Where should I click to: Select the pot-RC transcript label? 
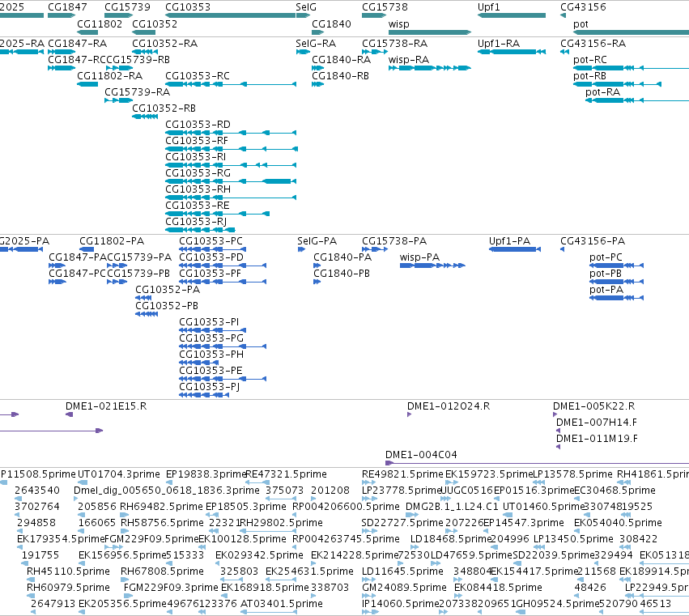click(590, 60)
